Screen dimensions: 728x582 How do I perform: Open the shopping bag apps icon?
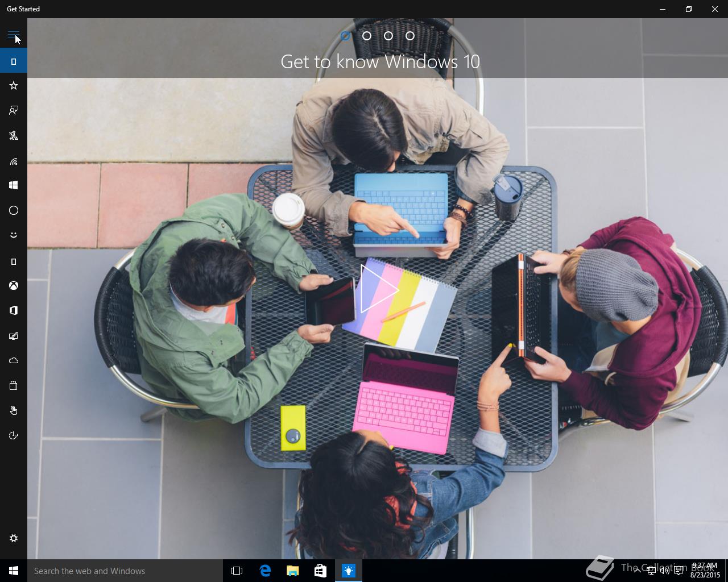point(14,385)
